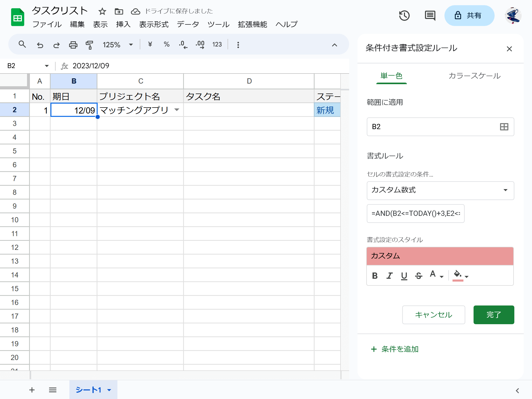The width and height of the screenshot is (532, 399).
Task: Open the Google Sheets home icon
Action: (18, 17)
